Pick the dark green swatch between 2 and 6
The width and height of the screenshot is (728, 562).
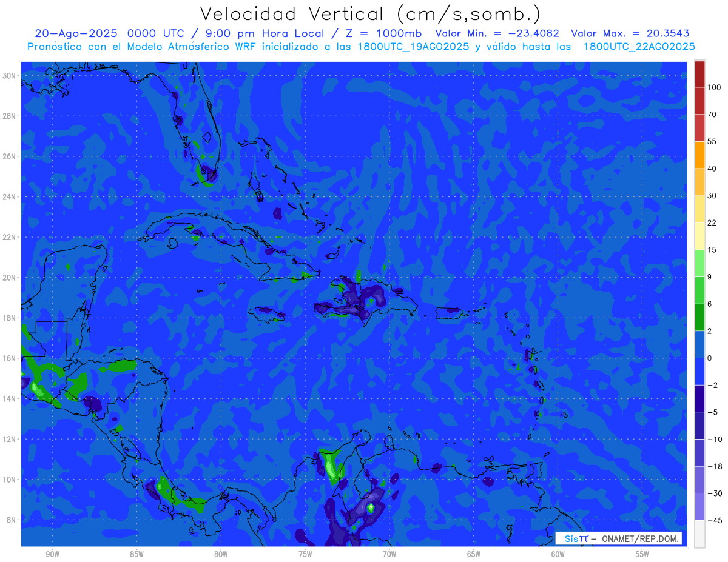click(x=699, y=317)
